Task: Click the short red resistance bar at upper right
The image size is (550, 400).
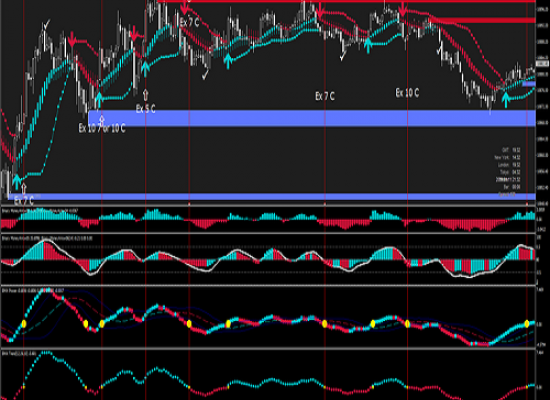Action: coord(482,20)
